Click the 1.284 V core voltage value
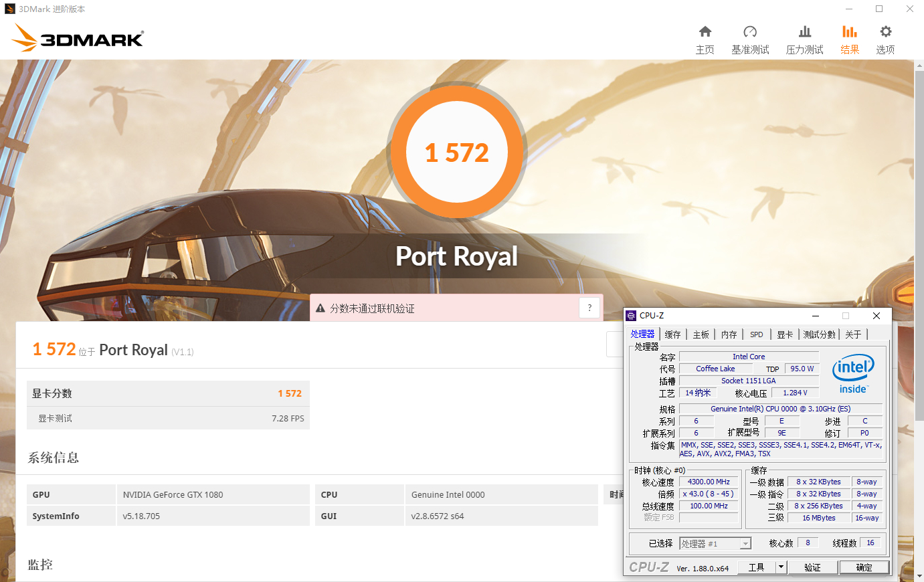This screenshot has height=582, width=924. [x=796, y=393]
